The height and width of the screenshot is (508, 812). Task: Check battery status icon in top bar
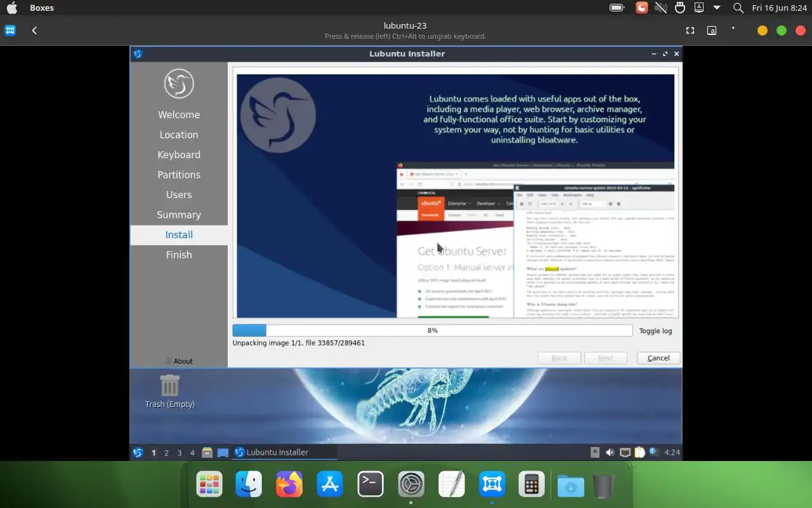617,8
